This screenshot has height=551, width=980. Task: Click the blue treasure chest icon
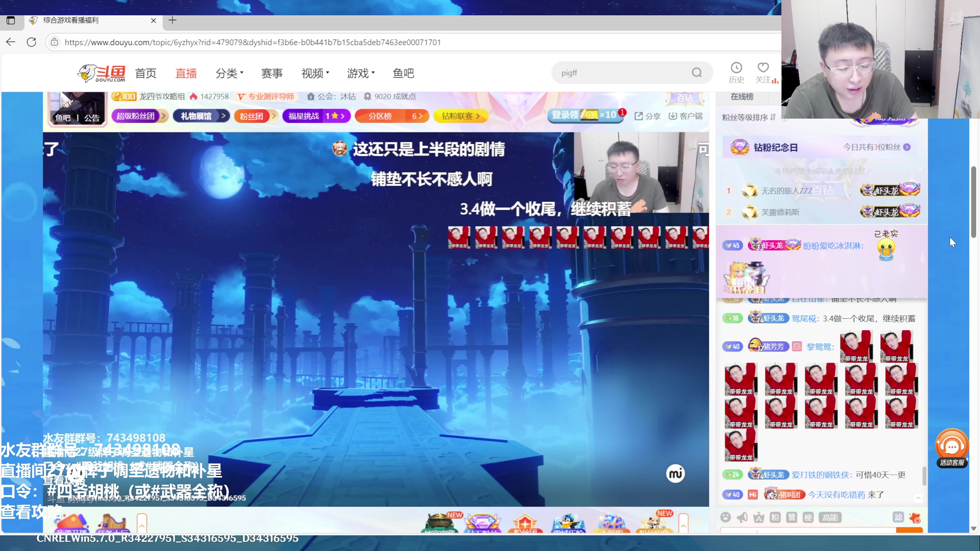(611, 523)
